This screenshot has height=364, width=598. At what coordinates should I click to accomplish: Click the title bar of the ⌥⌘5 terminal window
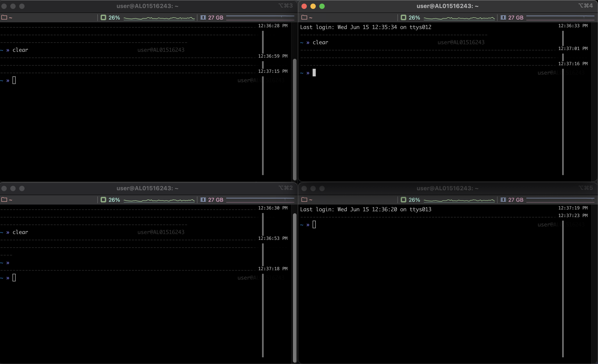tap(447, 188)
